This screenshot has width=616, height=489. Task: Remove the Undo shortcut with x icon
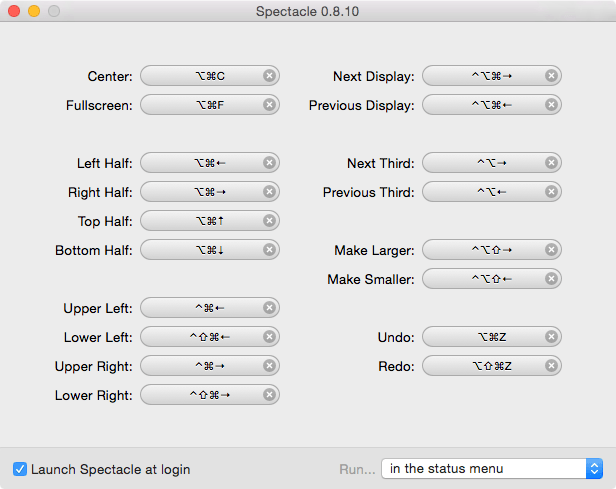(x=551, y=337)
